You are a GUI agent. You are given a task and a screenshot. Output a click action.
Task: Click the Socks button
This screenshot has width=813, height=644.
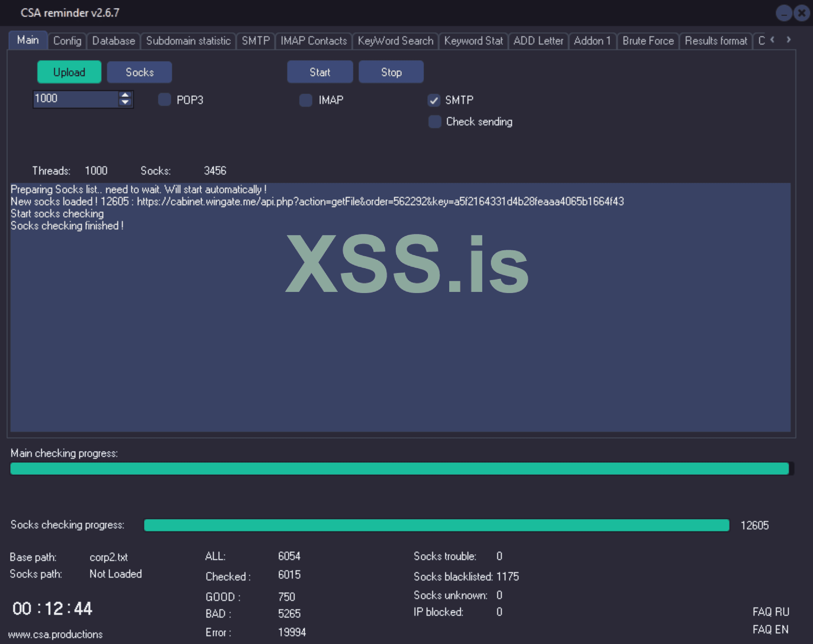tap(139, 72)
